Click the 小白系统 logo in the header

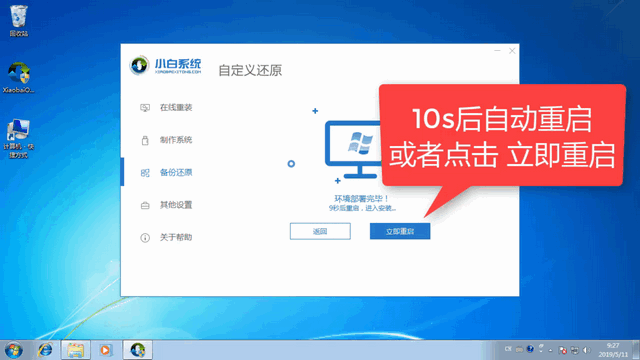(x=165, y=65)
